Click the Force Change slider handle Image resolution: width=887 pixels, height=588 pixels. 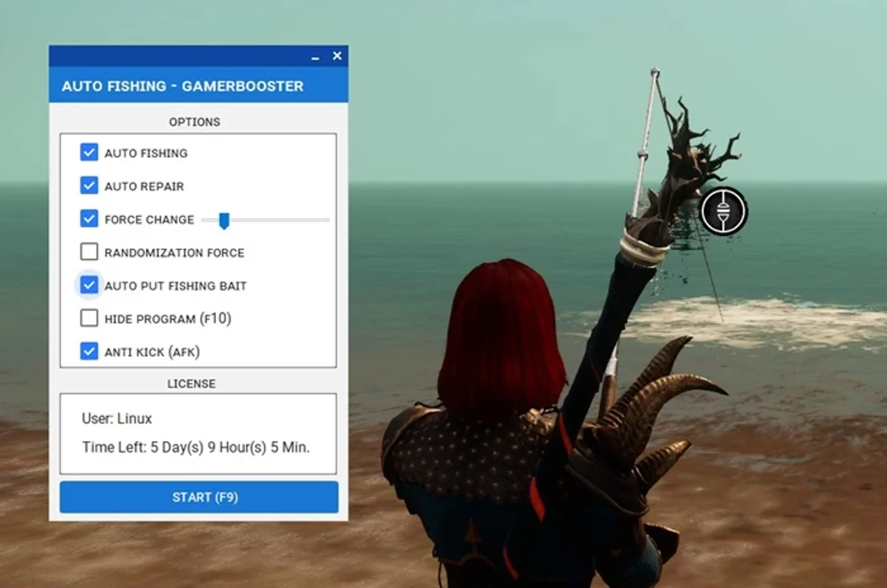pos(224,221)
